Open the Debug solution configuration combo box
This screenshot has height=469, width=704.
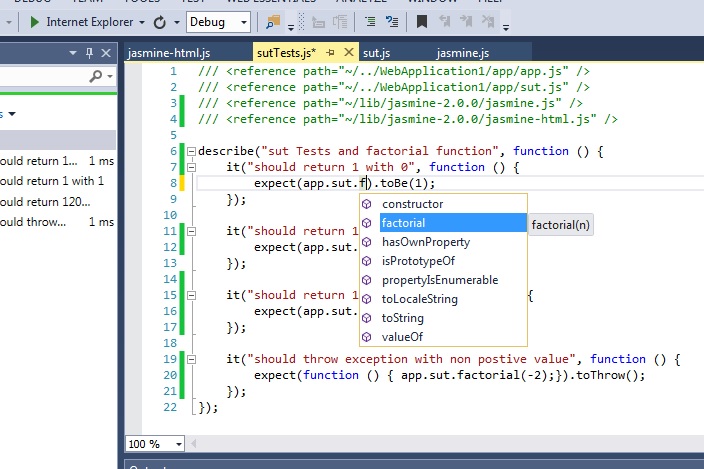click(x=218, y=22)
